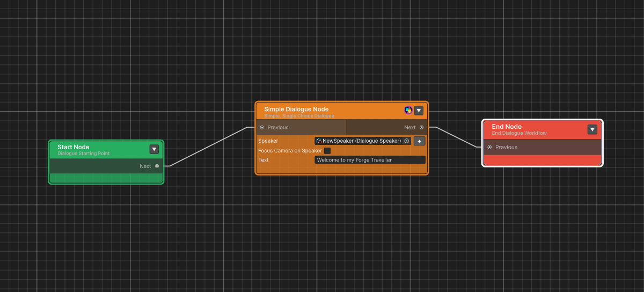Image resolution: width=644 pixels, height=292 pixels.
Task: Click the NewSpeaker asset icon in Speaker field
Action: pyautogui.click(x=319, y=141)
